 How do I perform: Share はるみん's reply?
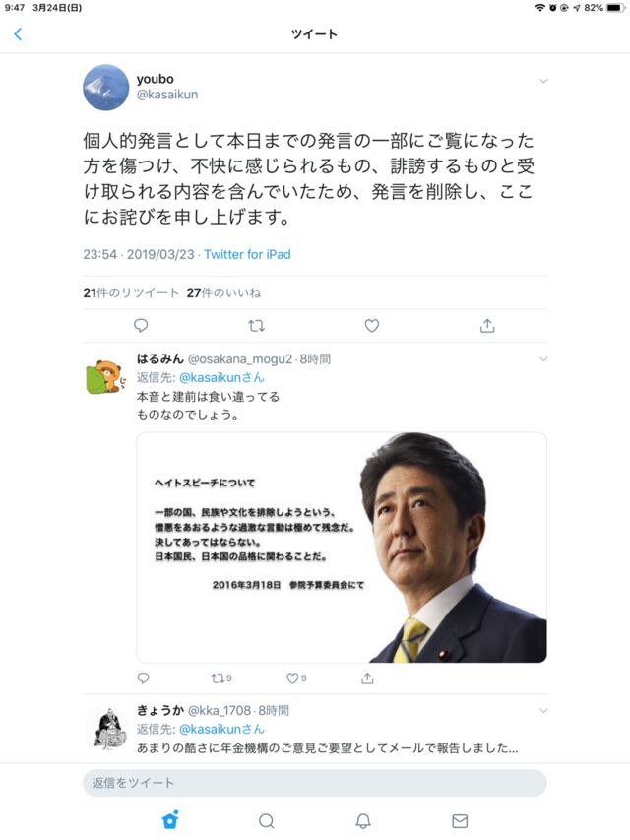[367, 678]
